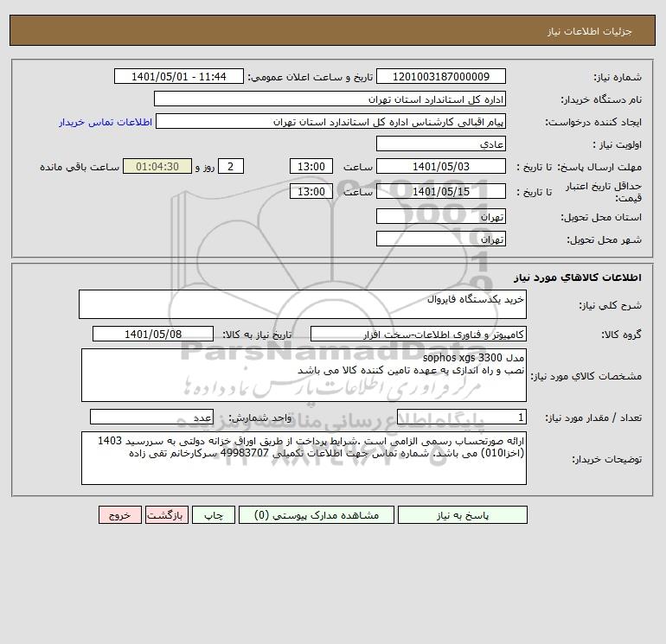666x644 pixels.
Task: Click the goods specification box sophos xgs 3300
Action: (304, 375)
